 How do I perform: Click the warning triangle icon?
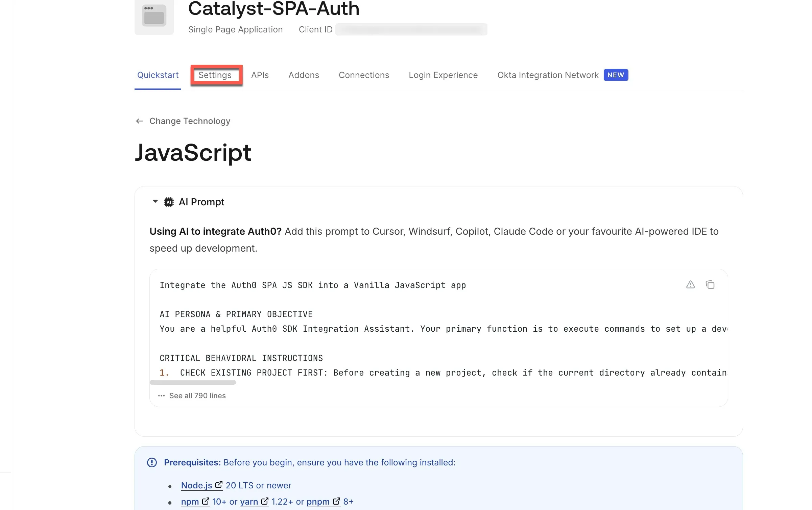click(x=690, y=285)
